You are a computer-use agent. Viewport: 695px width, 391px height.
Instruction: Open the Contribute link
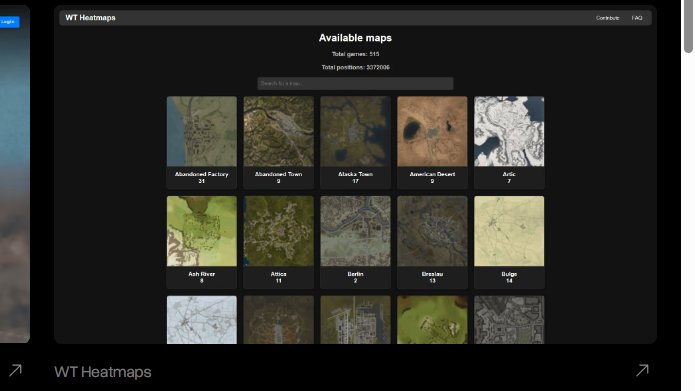point(607,18)
